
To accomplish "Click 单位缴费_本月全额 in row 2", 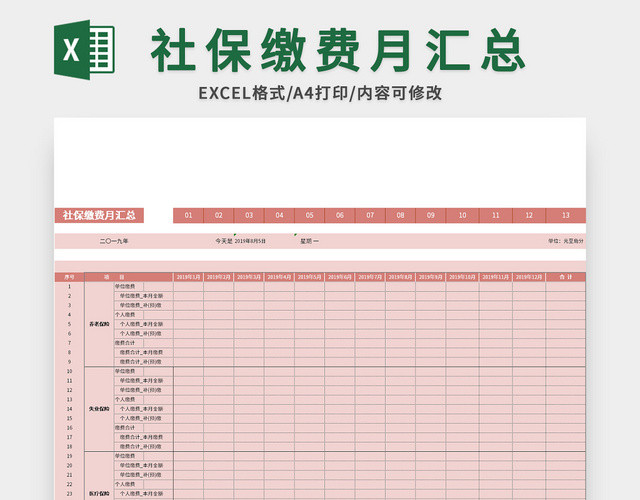I will (x=141, y=296).
